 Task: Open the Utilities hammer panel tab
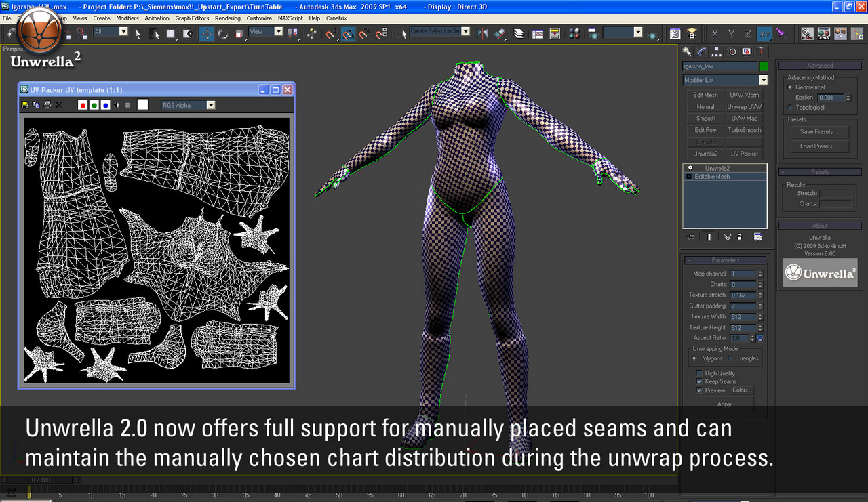pos(762,51)
